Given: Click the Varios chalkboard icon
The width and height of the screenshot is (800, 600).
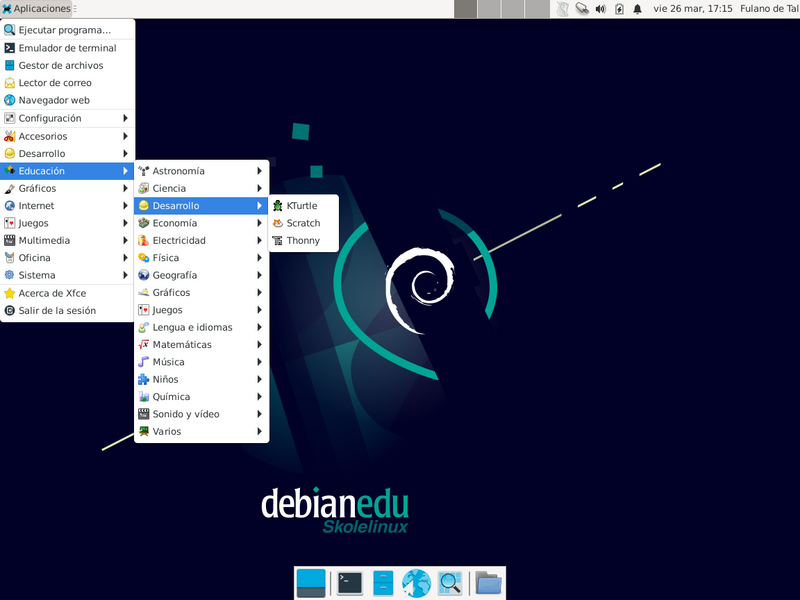Looking at the screenshot, I should click(144, 431).
